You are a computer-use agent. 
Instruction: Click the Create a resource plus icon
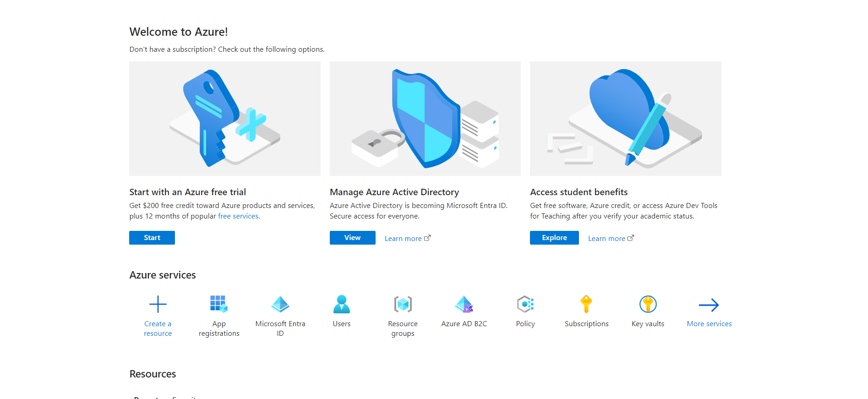click(x=158, y=304)
